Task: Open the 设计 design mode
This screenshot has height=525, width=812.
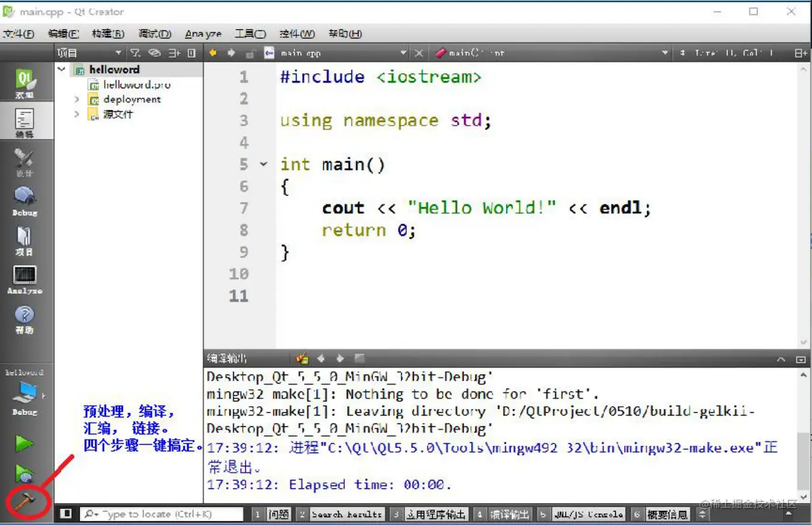Action: (25, 163)
